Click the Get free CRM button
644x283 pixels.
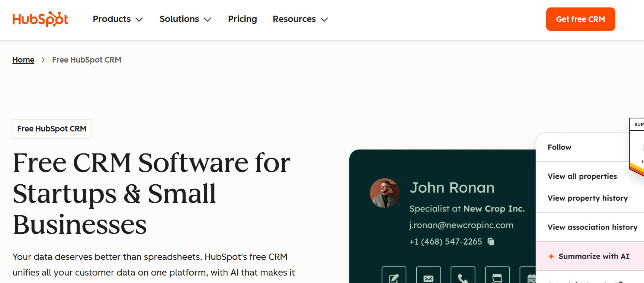580,19
